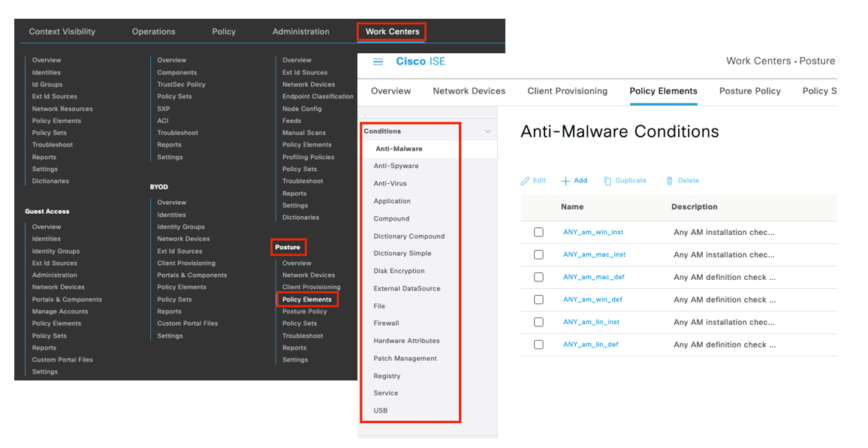Open the Work Centers menu tab

392,32
